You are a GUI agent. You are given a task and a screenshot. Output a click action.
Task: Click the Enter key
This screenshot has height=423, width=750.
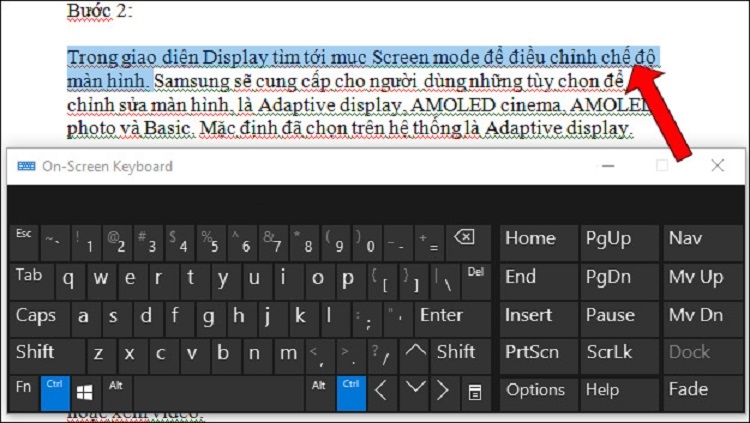pos(452,319)
